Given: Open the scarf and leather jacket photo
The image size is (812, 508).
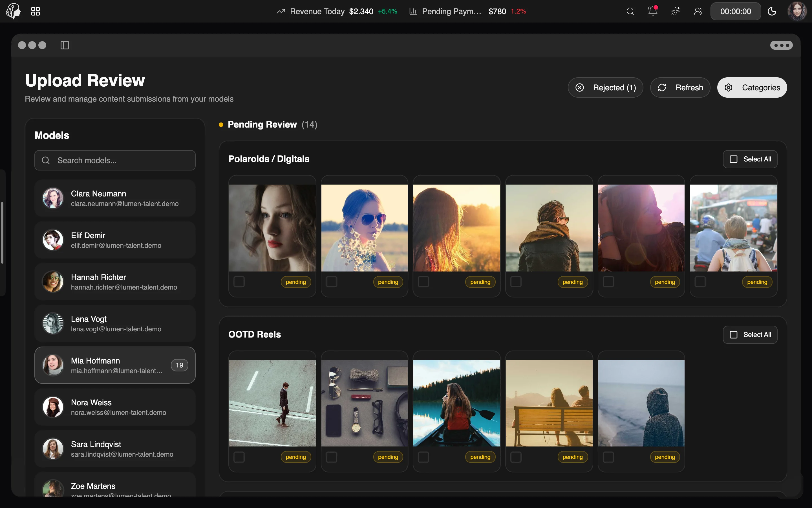Looking at the screenshot, I should pyautogui.click(x=549, y=228).
